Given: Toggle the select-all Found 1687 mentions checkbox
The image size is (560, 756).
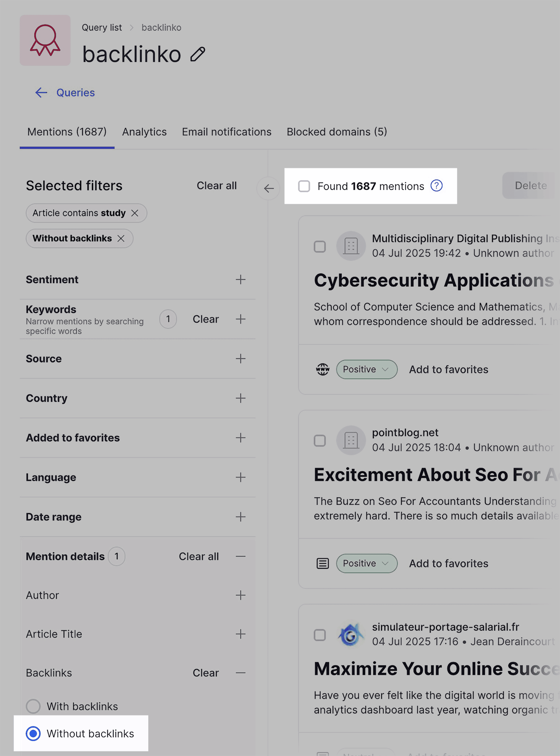Looking at the screenshot, I should tap(304, 186).
